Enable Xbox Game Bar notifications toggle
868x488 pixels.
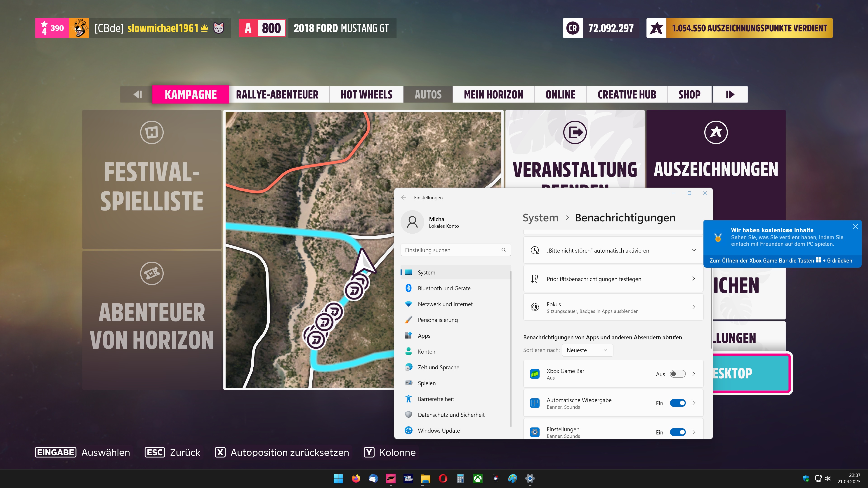point(677,374)
